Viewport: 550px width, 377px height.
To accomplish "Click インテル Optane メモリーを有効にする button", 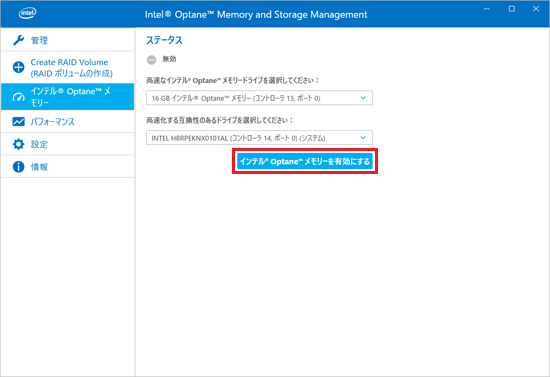I will (x=304, y=161).
